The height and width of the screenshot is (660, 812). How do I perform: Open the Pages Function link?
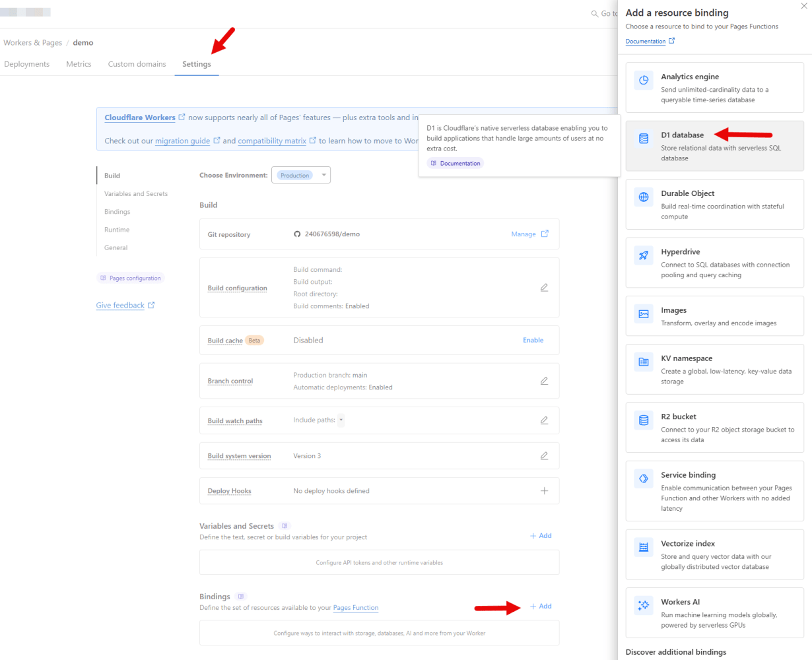[x=356, y=607]
